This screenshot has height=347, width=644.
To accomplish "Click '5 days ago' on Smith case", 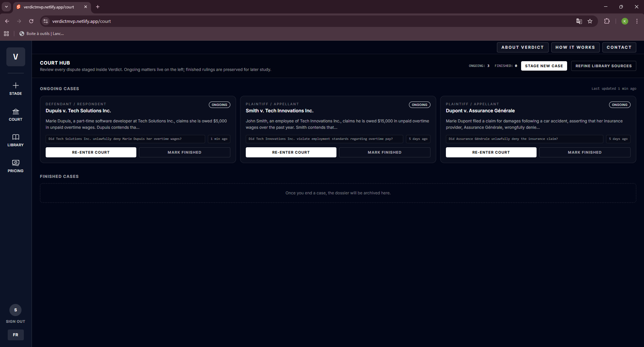I will click(x=418, y=139).
